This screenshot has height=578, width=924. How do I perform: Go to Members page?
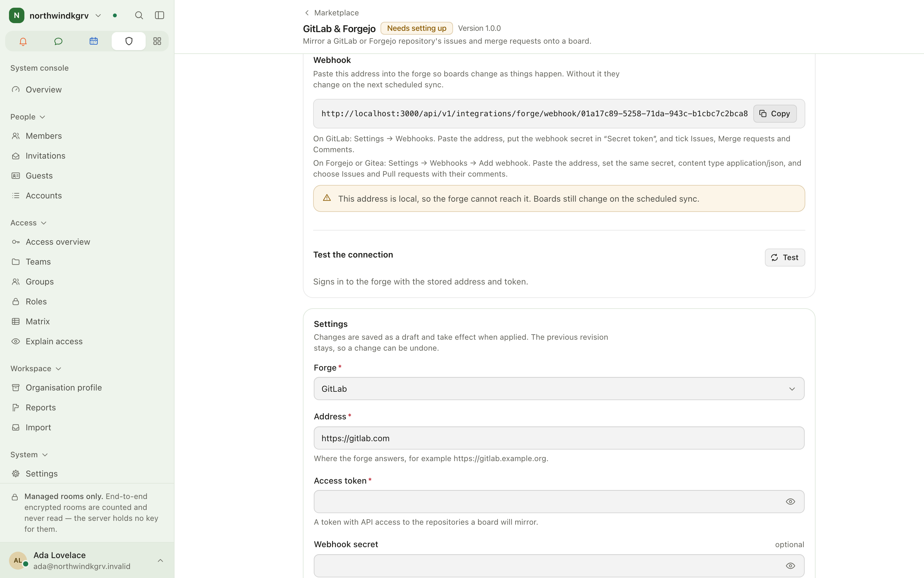[87, 136]
